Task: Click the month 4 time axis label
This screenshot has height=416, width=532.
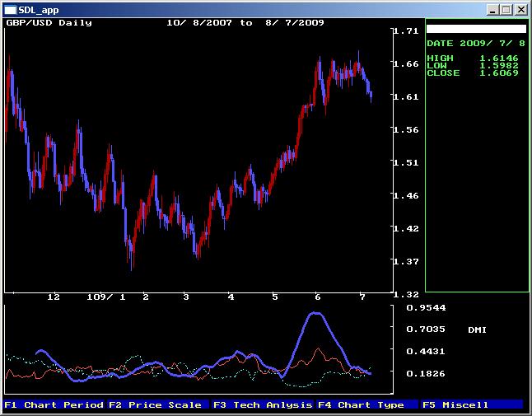Action: click(x=231, y=297)
